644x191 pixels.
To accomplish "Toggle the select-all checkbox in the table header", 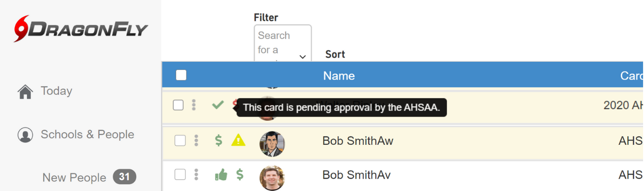I will coord(181,75).
